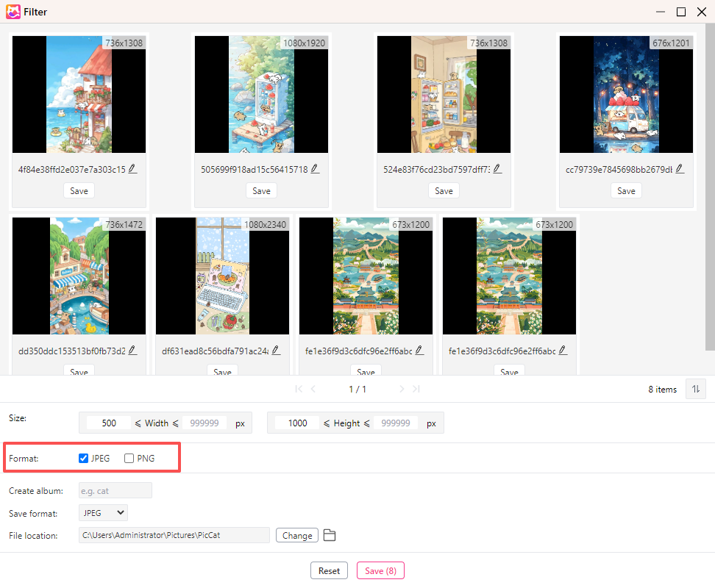This screenshot has width=715, height=588.
Task: Click the Create album name field
Action: click(115, 490)
